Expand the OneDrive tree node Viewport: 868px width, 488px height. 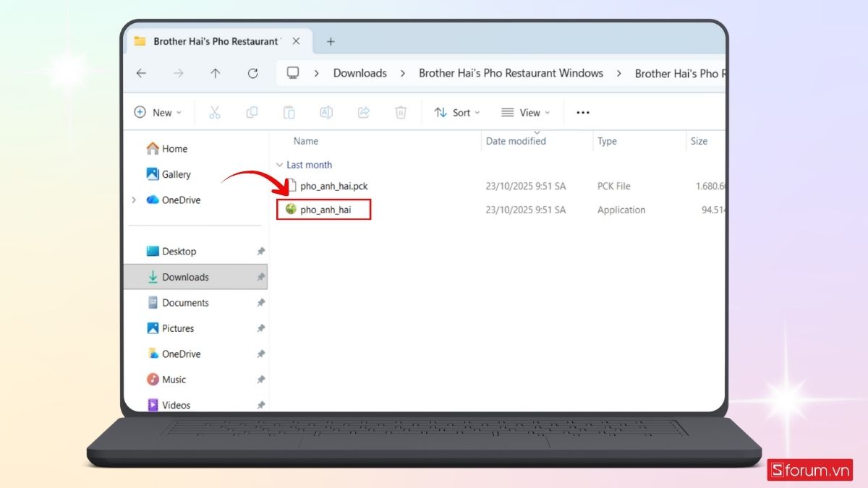tap(134, 200)
